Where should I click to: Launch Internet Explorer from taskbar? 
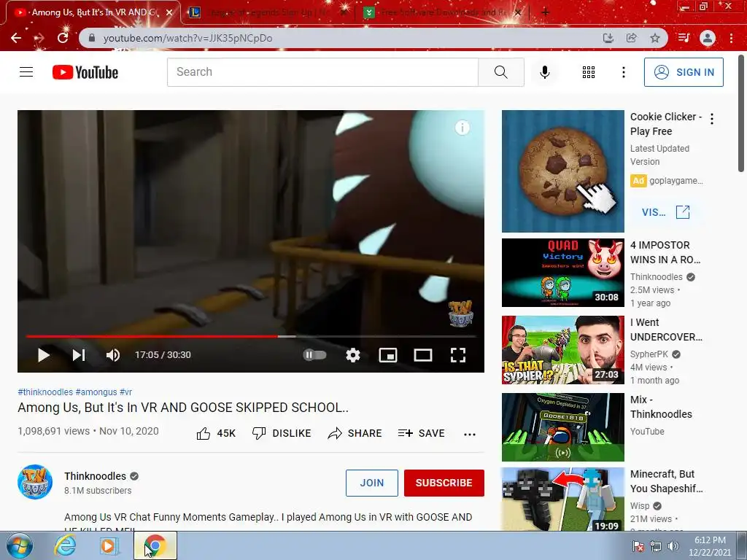click(x=65, y=545)
